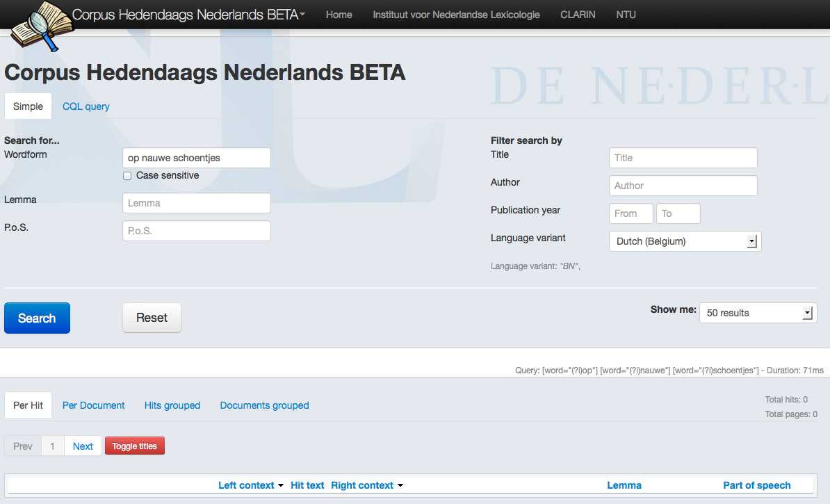
Task: Click the Publication year From field
Action: (631, 213)
